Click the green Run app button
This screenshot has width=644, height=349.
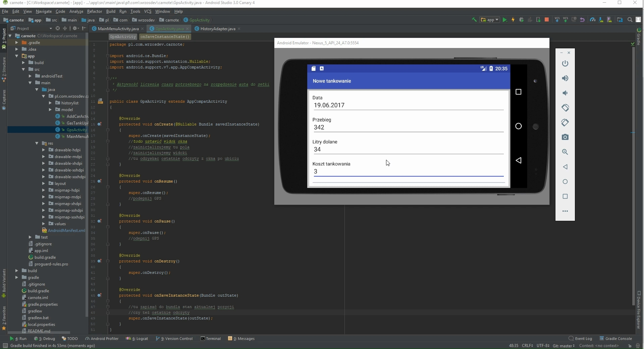point(504,20)
